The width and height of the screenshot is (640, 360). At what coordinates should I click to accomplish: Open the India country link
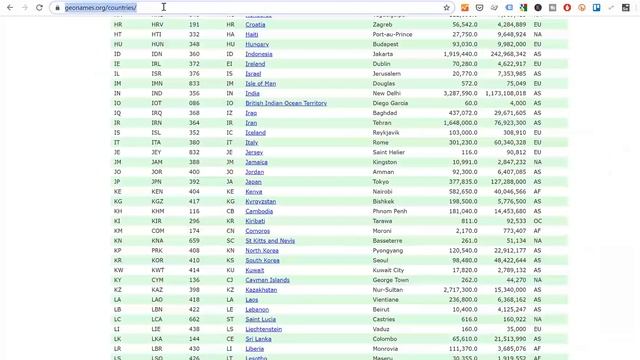252,93
